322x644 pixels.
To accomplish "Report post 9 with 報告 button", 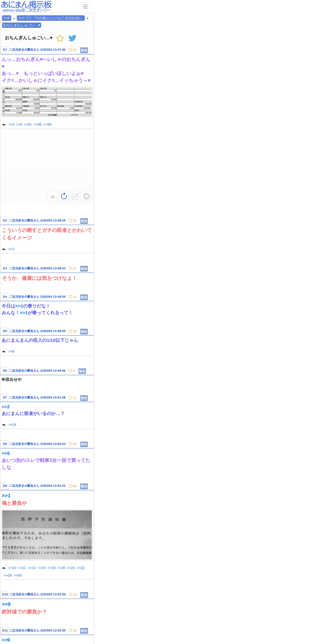I will pyautogui.click(x=84, y=486).
